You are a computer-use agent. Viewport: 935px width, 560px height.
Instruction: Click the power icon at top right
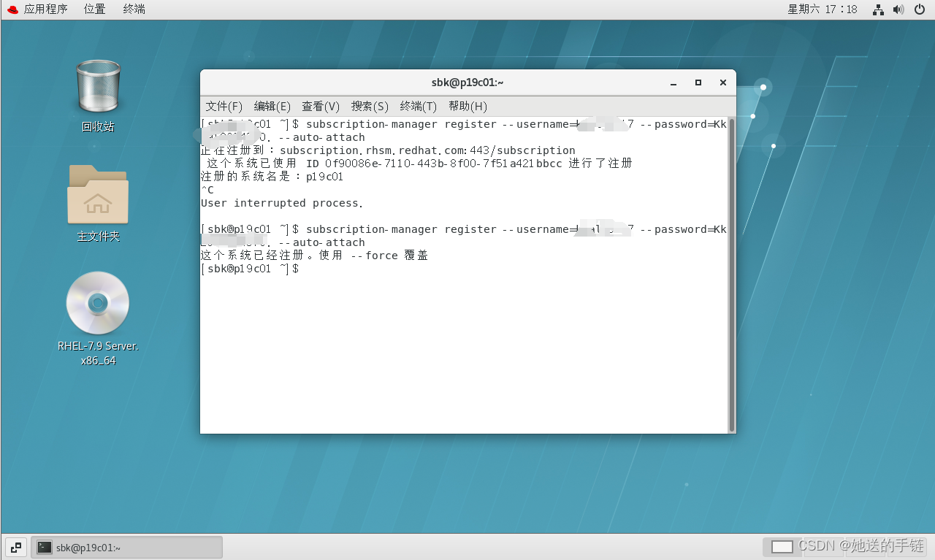(x=919, y=9)
